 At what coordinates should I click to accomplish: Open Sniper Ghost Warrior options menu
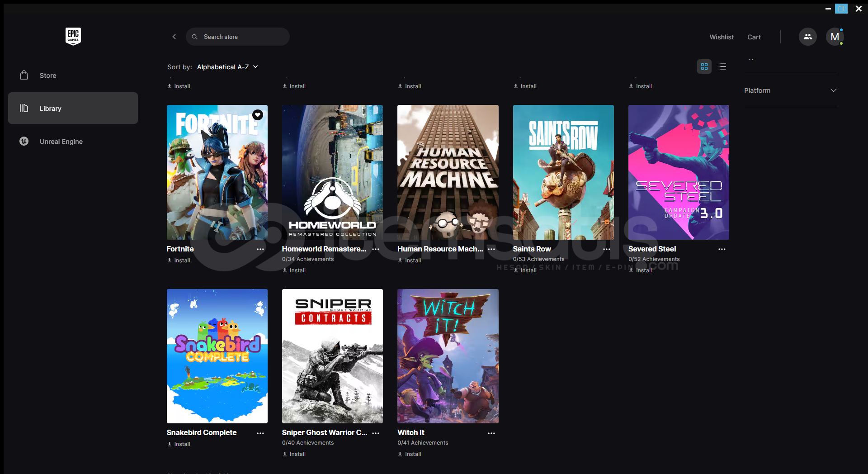pyautogui.click(x=376, y=433)
